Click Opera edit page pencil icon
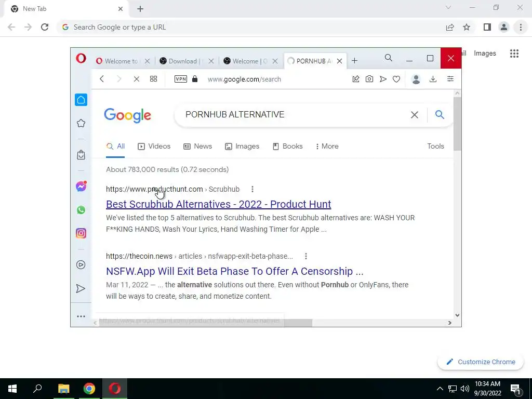Viewport: 532px width, 399px height. tap(355, 79)
